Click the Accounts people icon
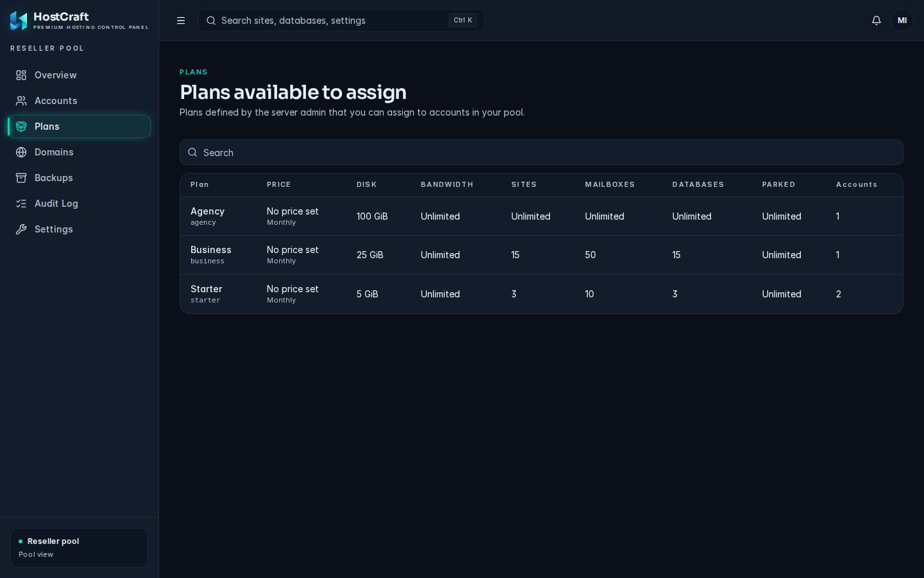This screenshot has width=924, height=578. (21, 101)
